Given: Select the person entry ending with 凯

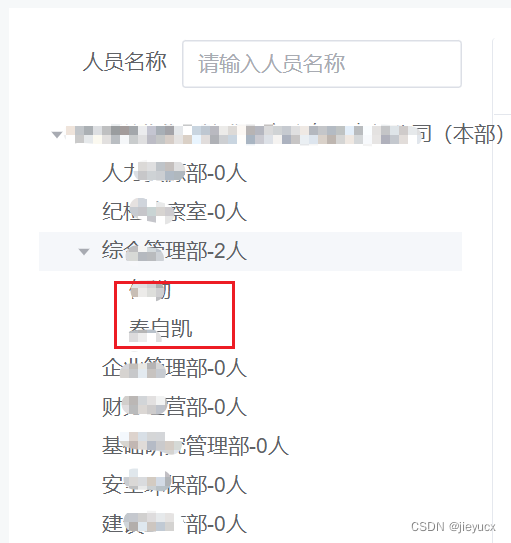Looking at the screenshot, I should (x=161, y=329).
